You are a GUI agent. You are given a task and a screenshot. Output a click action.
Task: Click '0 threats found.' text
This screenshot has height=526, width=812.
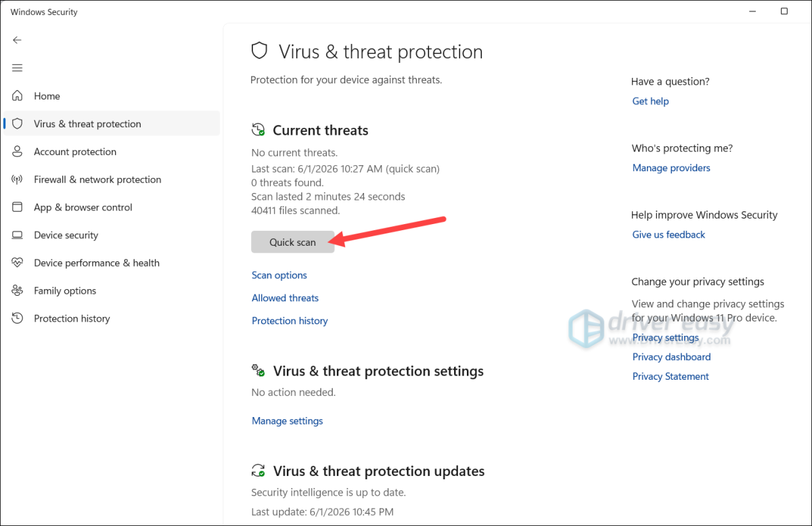tap(288, 183)
